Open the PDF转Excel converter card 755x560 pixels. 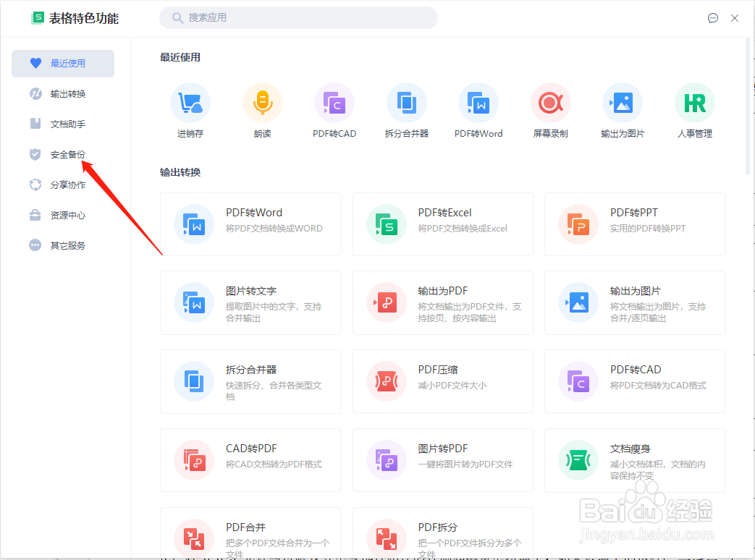pyautogui.click(x=442, y=224)
